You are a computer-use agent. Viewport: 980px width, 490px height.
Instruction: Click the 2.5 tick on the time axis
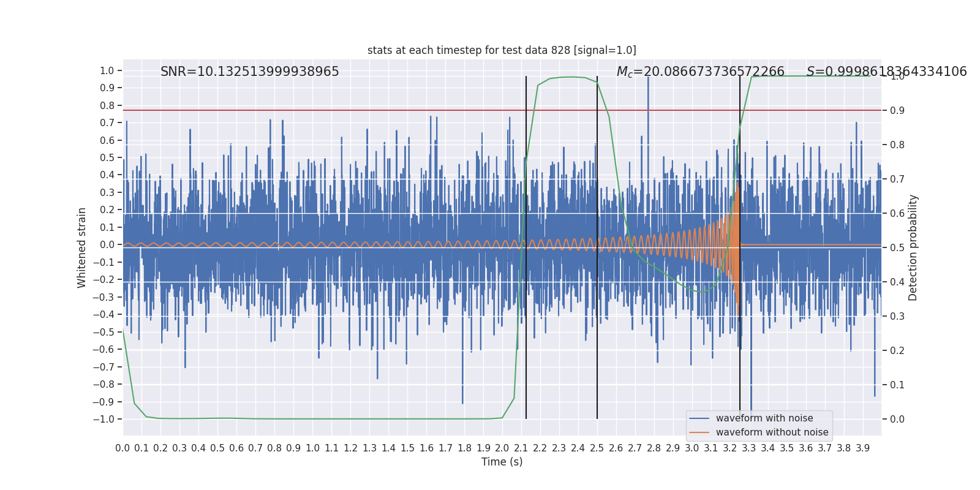(x=597, y=448)
